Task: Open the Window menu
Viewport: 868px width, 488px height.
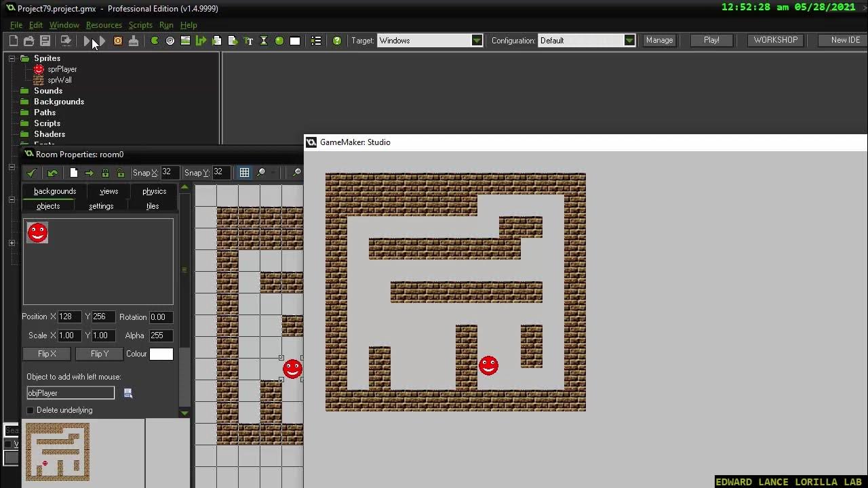Action: pyautogui.click(x=64, y=25)
